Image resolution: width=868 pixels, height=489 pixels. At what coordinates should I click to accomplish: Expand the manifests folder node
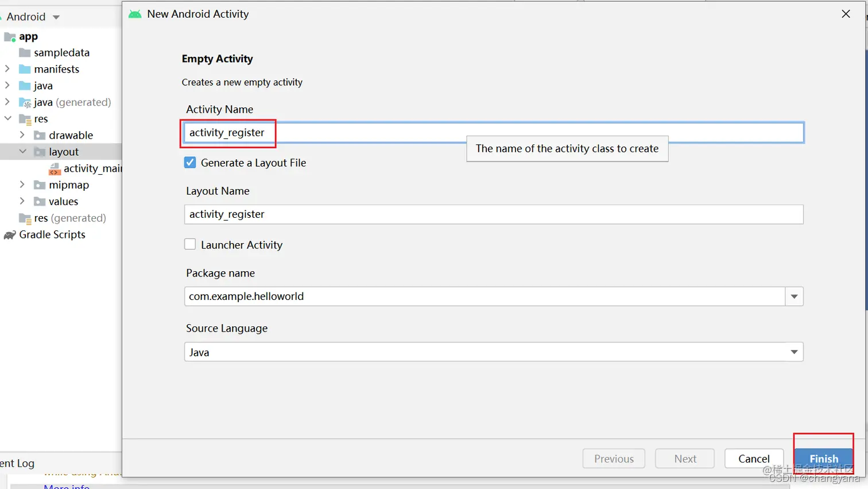7,69
